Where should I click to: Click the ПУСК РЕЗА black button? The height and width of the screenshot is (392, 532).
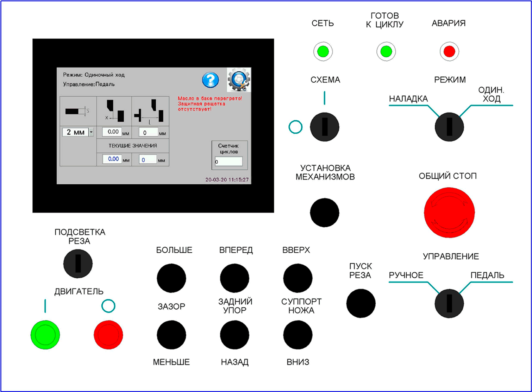pos(361,303)
